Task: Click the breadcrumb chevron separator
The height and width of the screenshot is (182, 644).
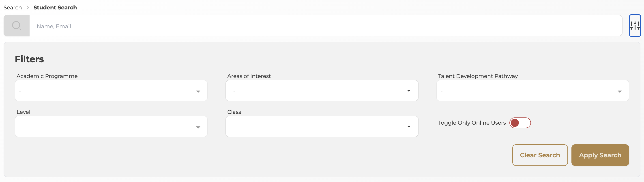Action: pyautogui.click(x=28, y=8)
